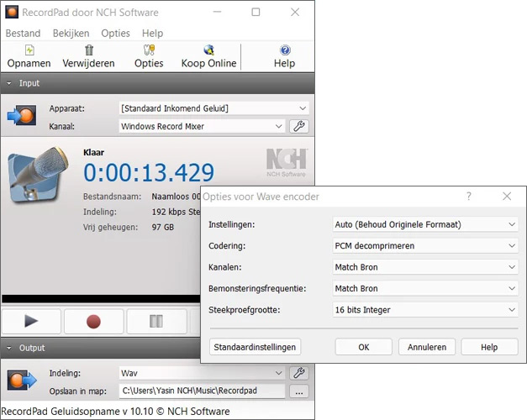
Task: Click the Opslaan in map path field
Action: pos(202,391)
